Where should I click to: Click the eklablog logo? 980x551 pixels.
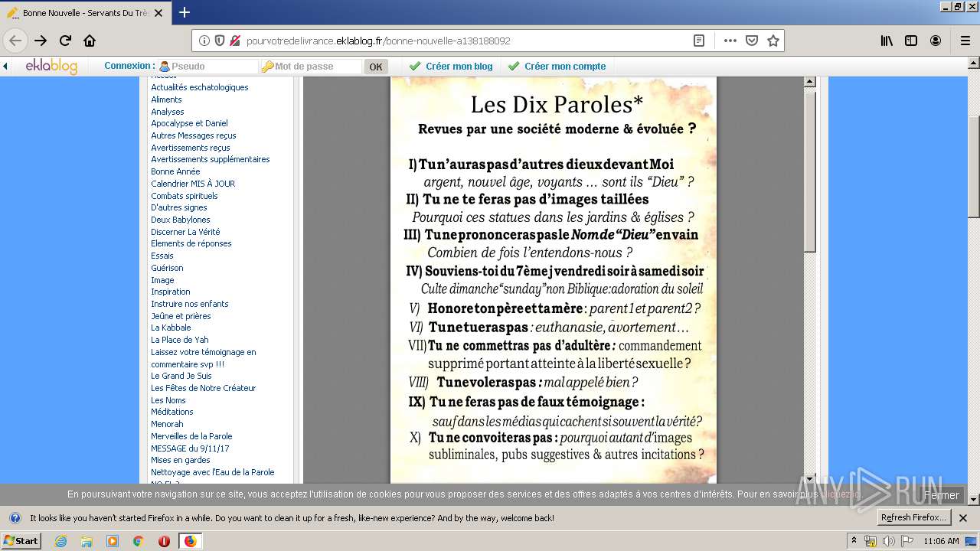(x=51, y=67)
